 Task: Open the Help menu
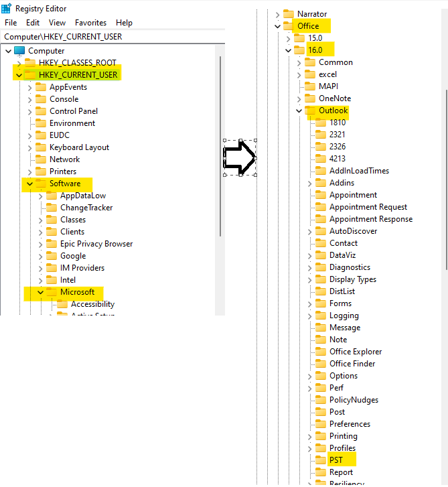tap(124, 23)
